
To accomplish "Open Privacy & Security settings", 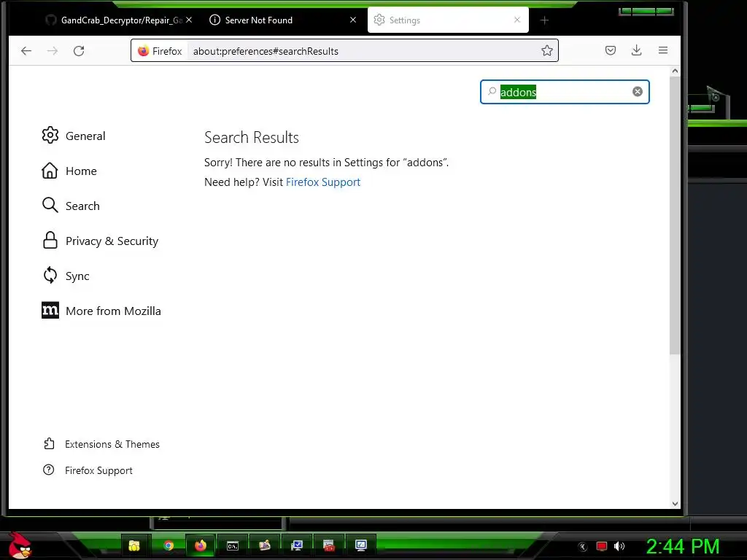I will pyautogui.click(x=100, y=241).
